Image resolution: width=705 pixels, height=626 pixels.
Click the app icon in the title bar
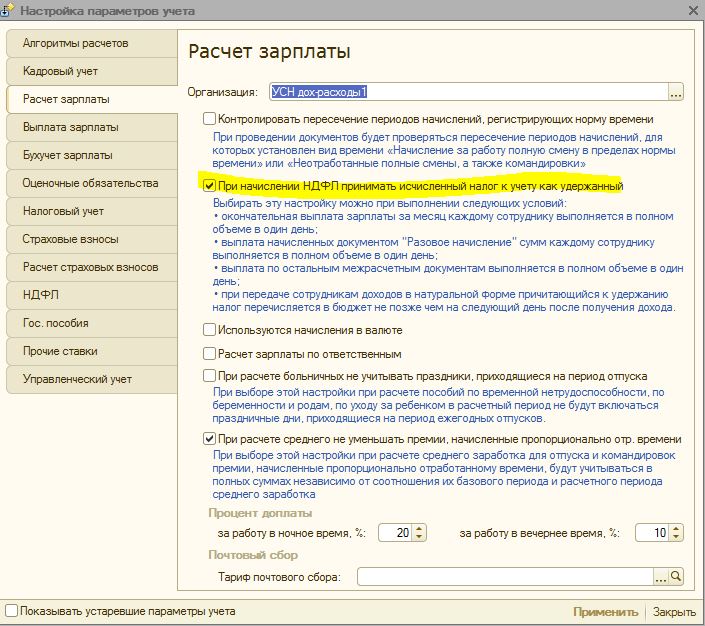coord(11,11)
